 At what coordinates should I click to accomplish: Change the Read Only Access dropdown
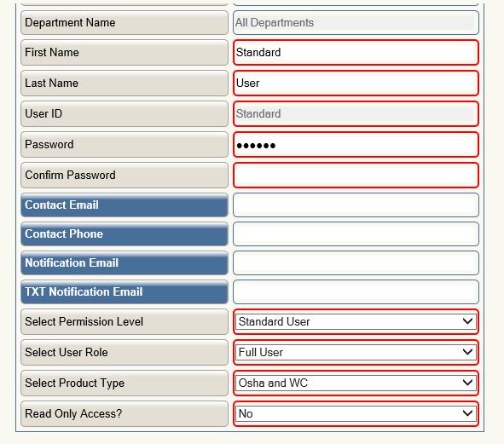tap(356, 413)
